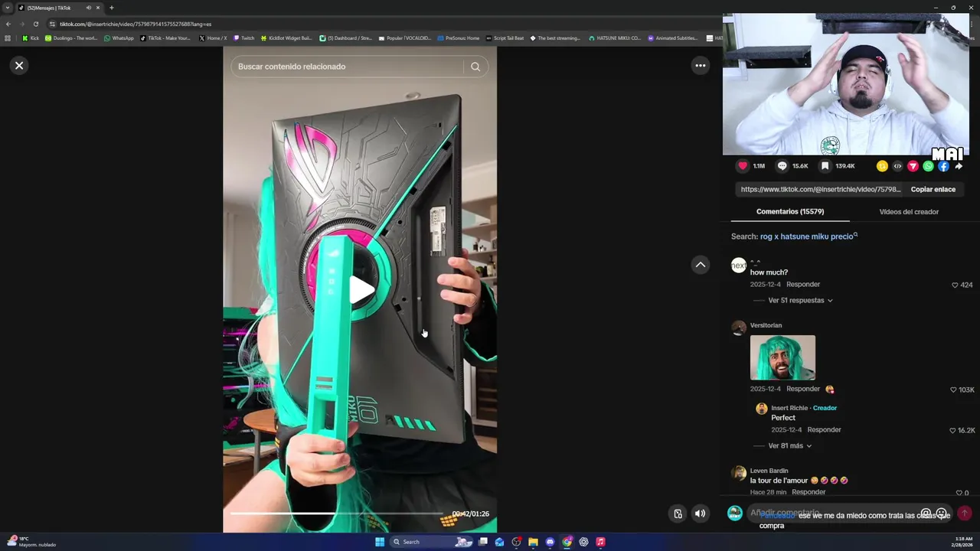Open the emoji picker in comment box
980x551 pixels.
942,514
